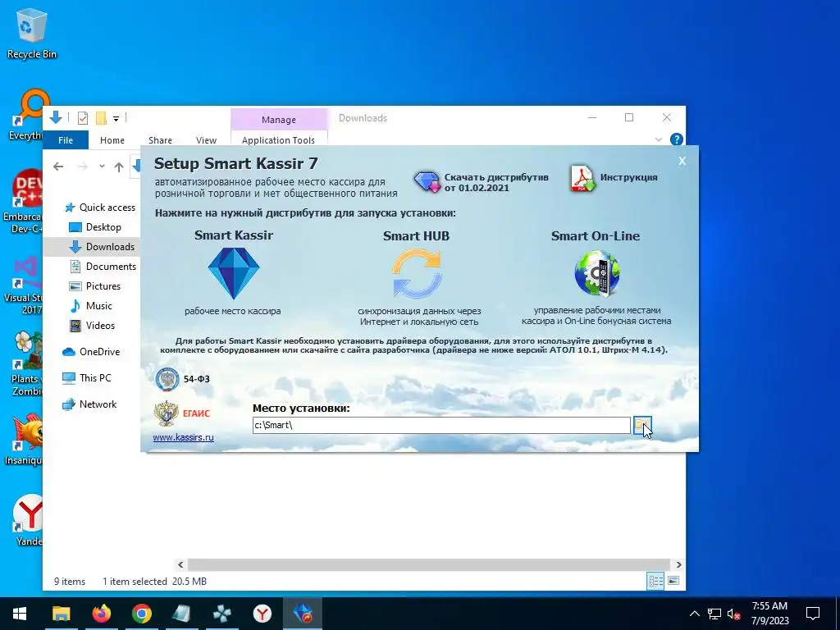Image resolution: width=840 pixels, height=630 pixels.
Task: Switch Explorer to details view
Action: coord(655,582)
